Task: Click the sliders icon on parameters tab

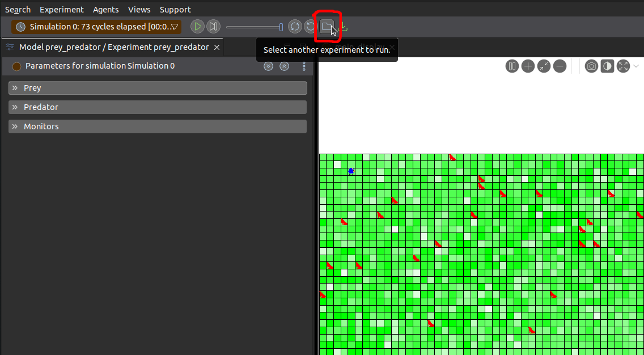Action: pos(10,47)
